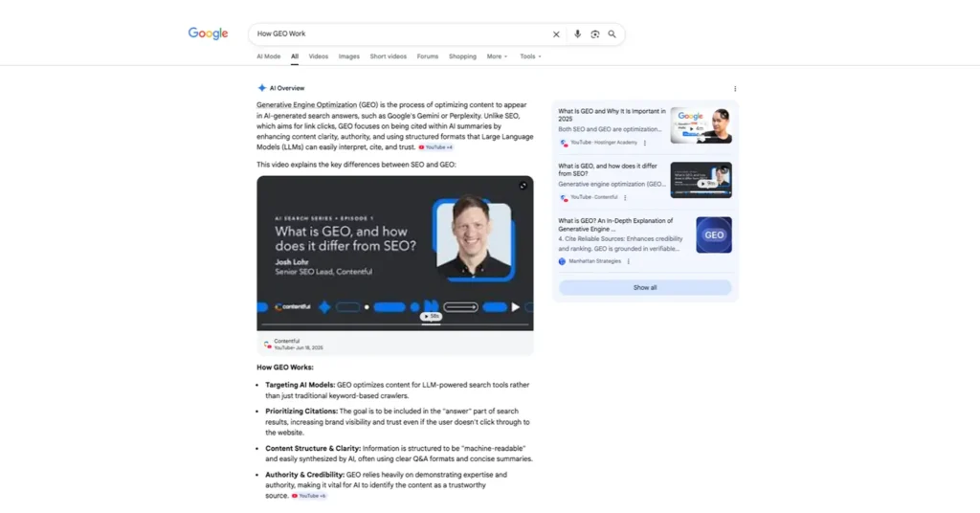Screen dimensions: 980x513
Task: Click the Contentful video thumbnail in sidebar
Action: (701, 180)
